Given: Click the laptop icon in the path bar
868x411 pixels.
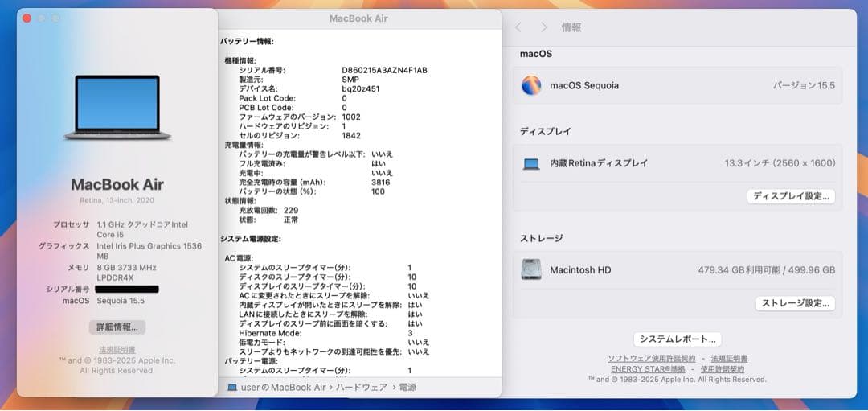Looking at the screenshot, I should point(232,387).
